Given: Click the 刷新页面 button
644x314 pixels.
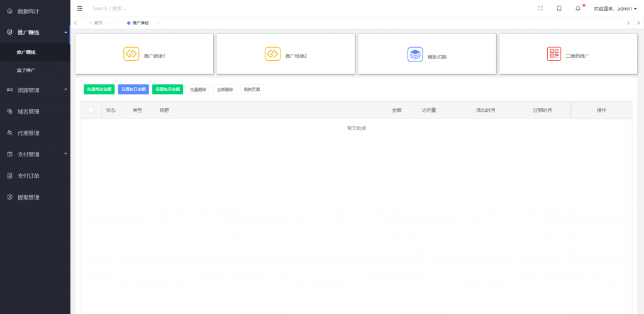Looking at the screenshot, I should click(252, 90).
